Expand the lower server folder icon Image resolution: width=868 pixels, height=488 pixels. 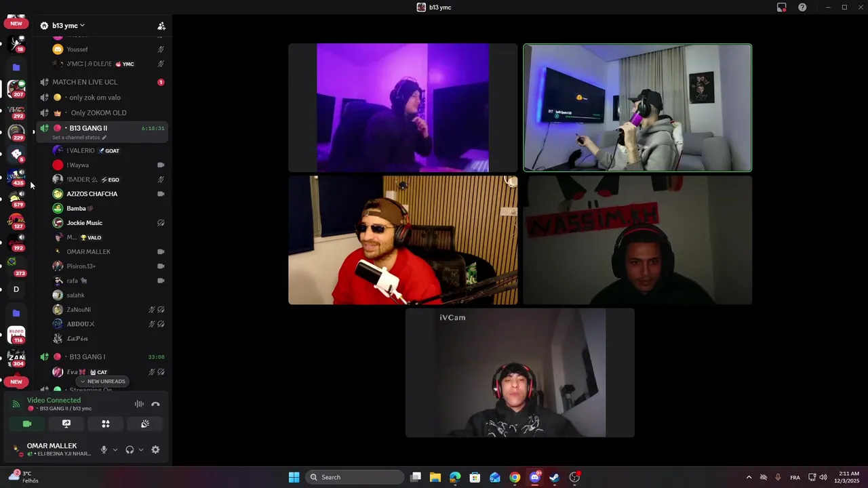pyautogui.click(x=16, y=313)
